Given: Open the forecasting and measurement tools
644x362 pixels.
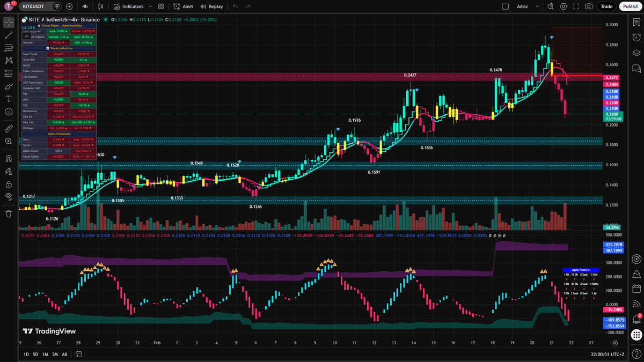Looking at the screenshot, I should point(9,73).
